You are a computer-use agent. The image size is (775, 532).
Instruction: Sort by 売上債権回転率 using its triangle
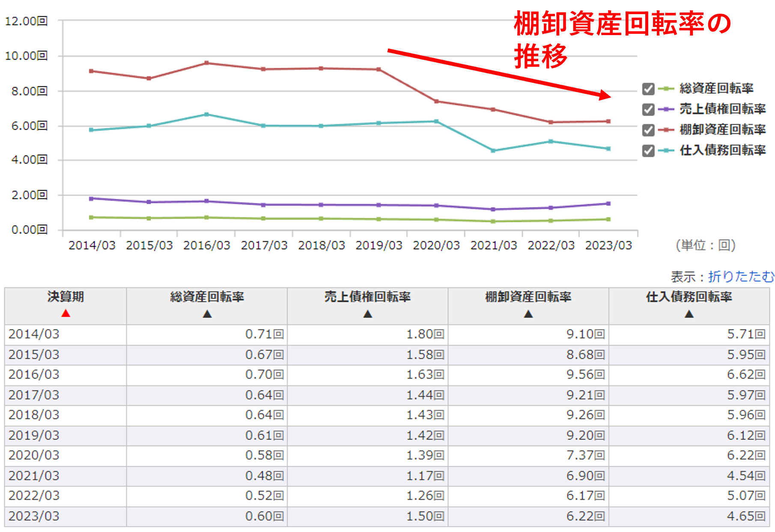coord(368,314)
